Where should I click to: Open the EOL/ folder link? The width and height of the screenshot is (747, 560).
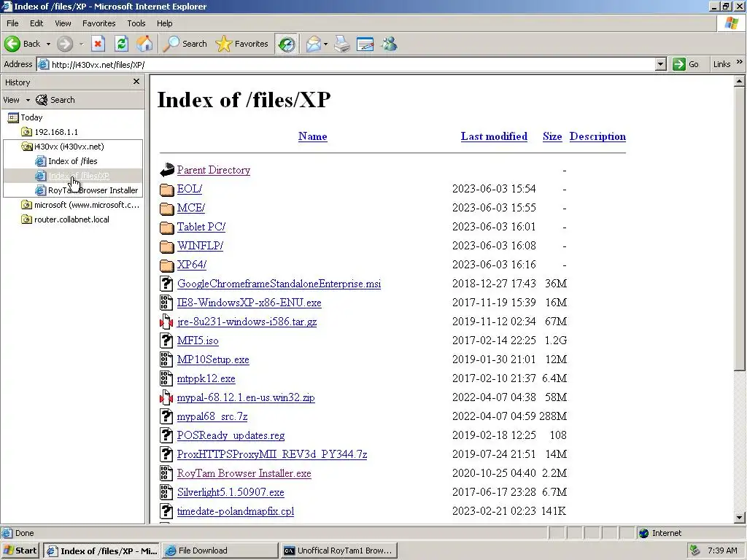pyautogui.click(x=189, y=189)
